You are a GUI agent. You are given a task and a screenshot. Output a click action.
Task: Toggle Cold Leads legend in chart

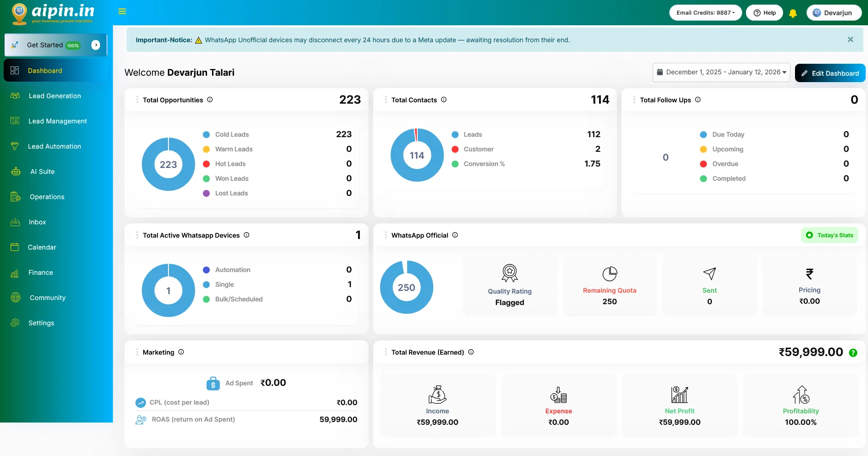(227, 134)
